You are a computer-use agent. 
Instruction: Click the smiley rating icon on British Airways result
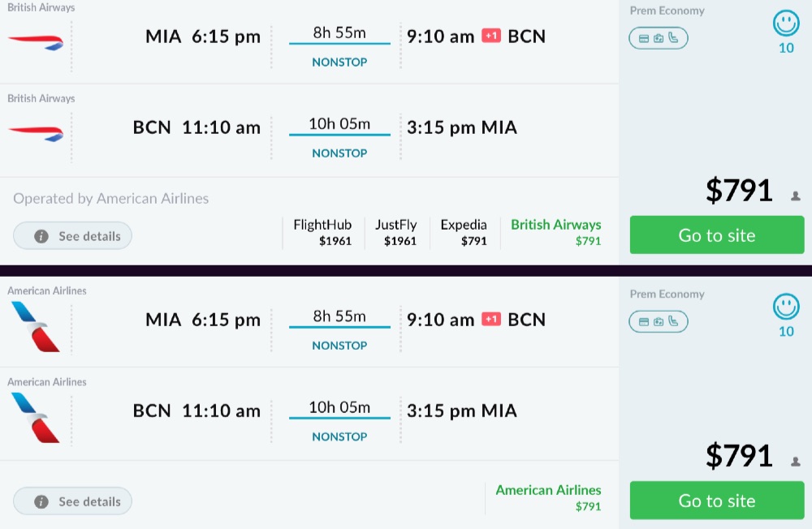(x=786, y=24)
